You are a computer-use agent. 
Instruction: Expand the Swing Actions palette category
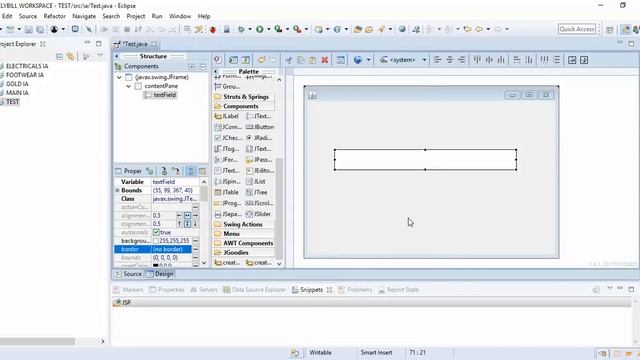pos(244,224)
